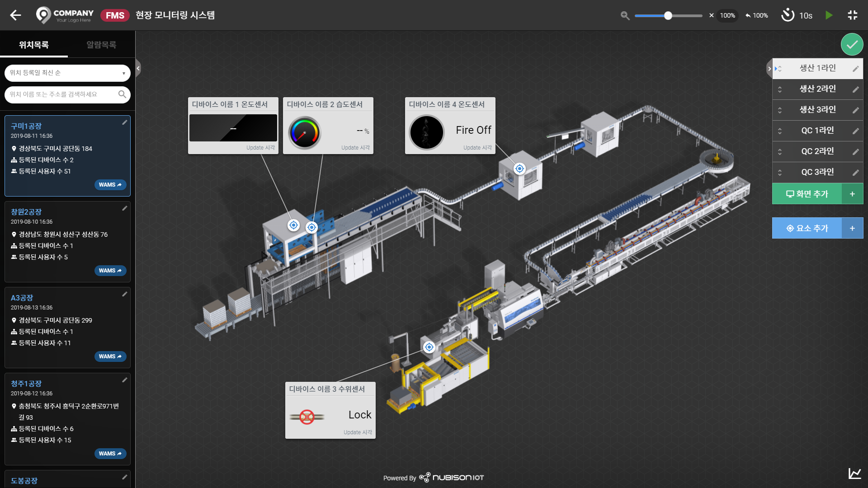
Task: Click device 4 온도센서 map marker
Action: point(519,169)
